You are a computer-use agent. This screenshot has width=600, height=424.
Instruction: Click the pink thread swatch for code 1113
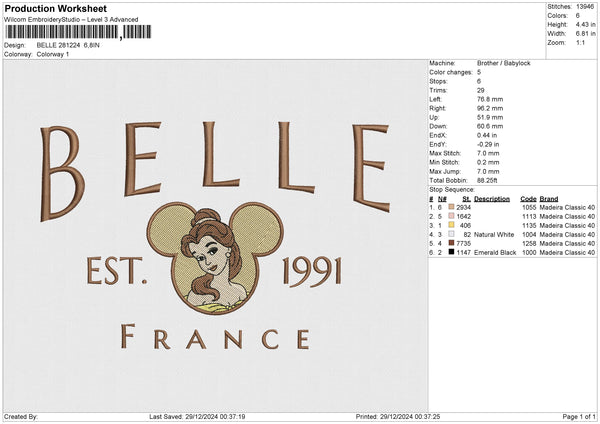click(x=451, y=216)
